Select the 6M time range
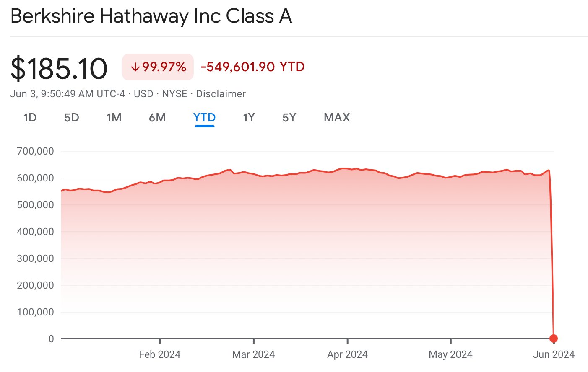The height and width of the screenshot is (372, 588). click(157, 118)
